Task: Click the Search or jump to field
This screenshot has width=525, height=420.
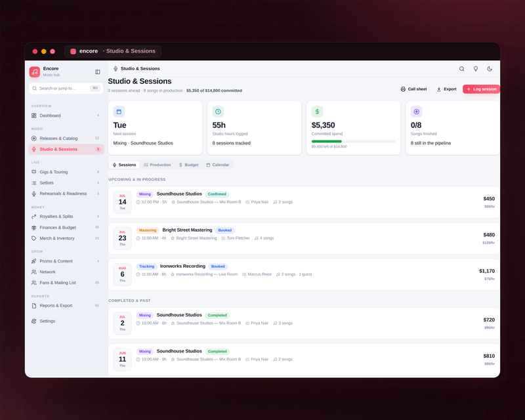Action: pos(66,89)
